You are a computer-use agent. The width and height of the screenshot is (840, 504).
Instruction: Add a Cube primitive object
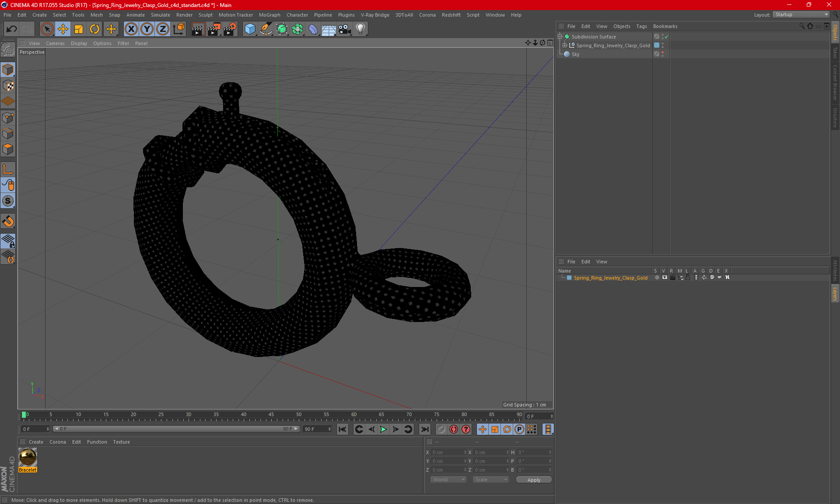[250, 29]
